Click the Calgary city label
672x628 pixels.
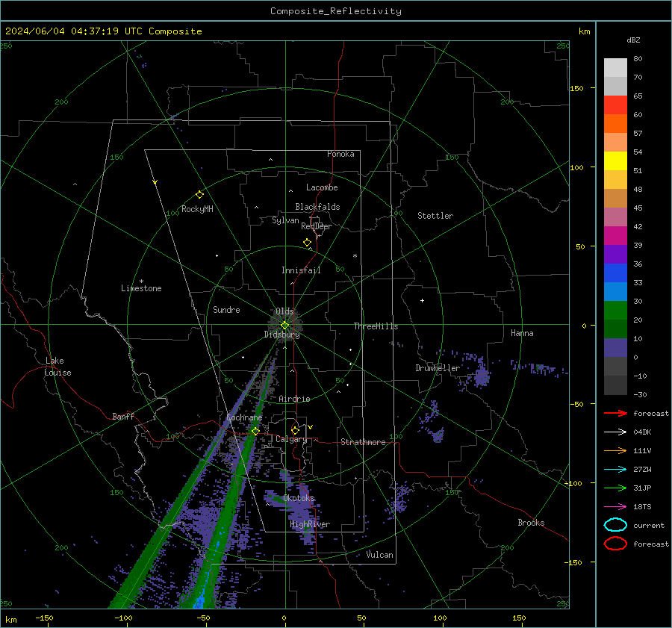click(x=291, y=439)
